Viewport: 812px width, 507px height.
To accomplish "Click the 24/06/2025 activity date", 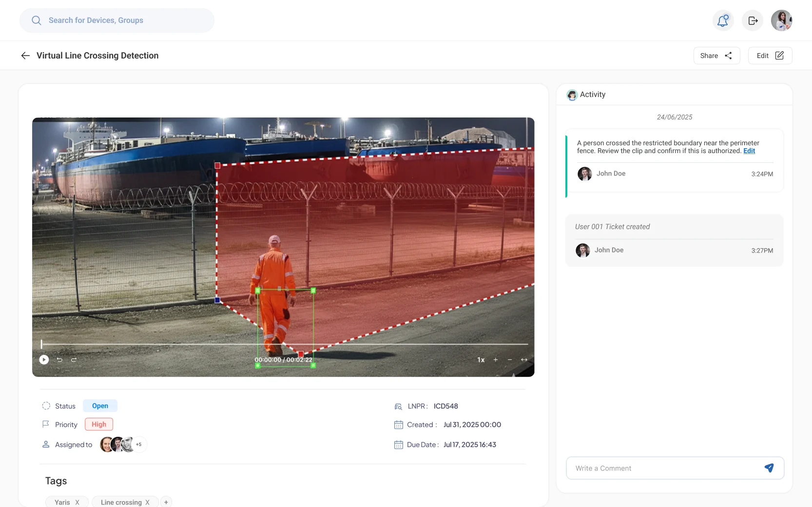I will tap(675, 117).
